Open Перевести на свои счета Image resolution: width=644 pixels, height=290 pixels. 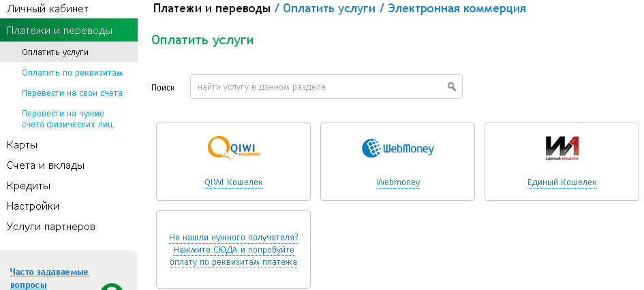click(72, 93)
